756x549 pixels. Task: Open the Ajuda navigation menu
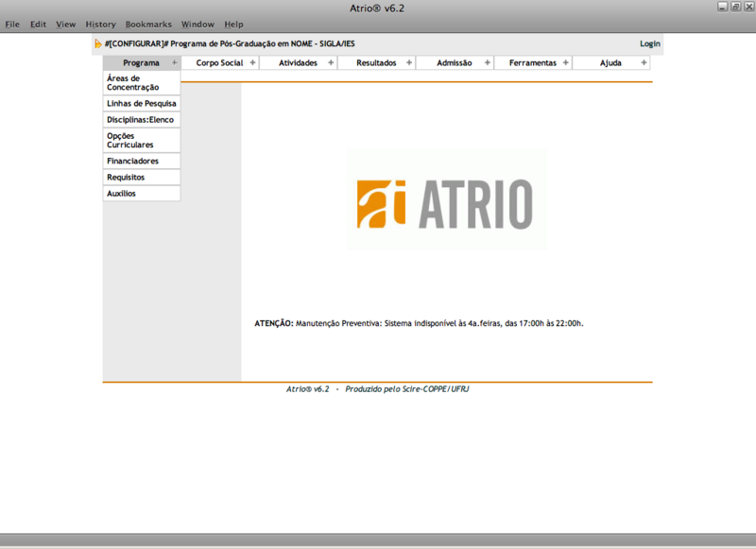(x=610, y=63)
